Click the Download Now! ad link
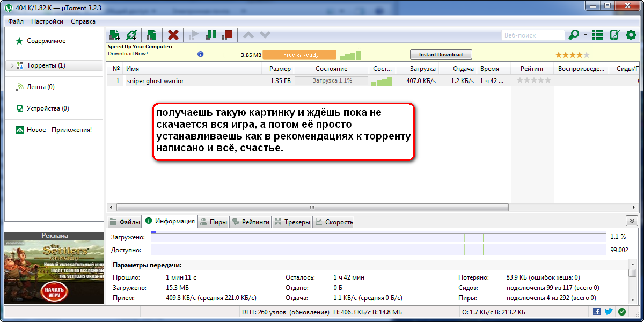Screen dimensions: 644x322 click(x=128, y=53)
